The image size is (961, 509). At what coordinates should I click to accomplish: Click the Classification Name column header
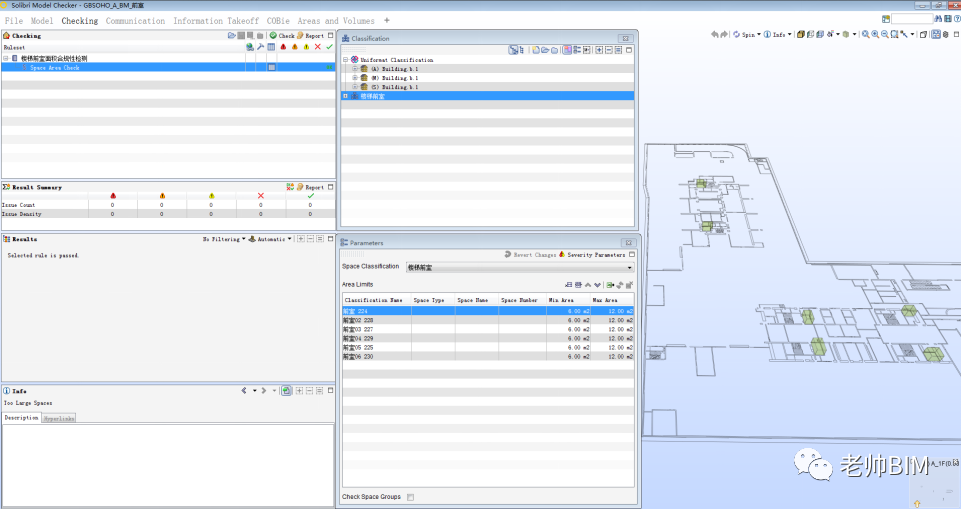(376, 300)
